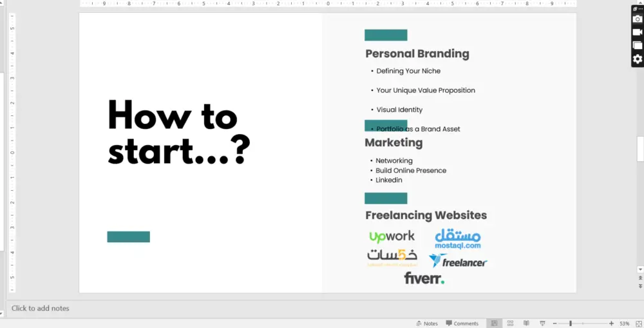Fit slide to current window
644x328 pixels.
[x=639, y=323]
